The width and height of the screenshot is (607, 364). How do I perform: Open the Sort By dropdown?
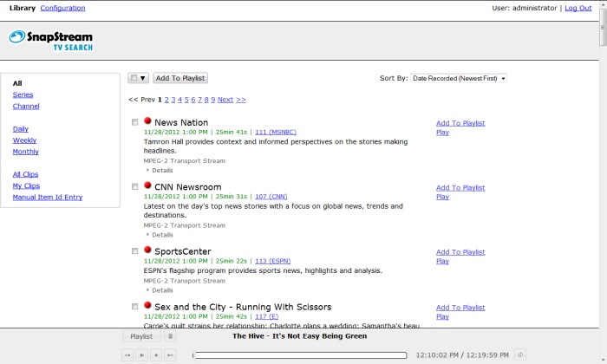tap(459, 78)
